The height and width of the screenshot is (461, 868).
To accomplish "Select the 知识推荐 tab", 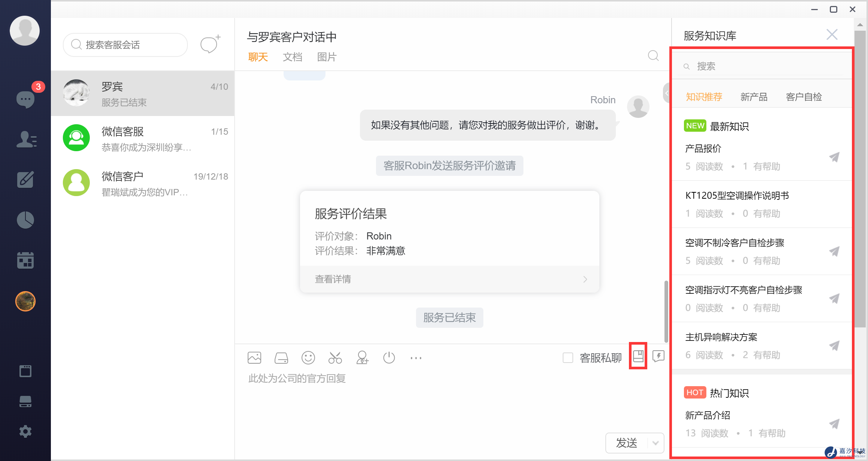I will coord(704,97).
